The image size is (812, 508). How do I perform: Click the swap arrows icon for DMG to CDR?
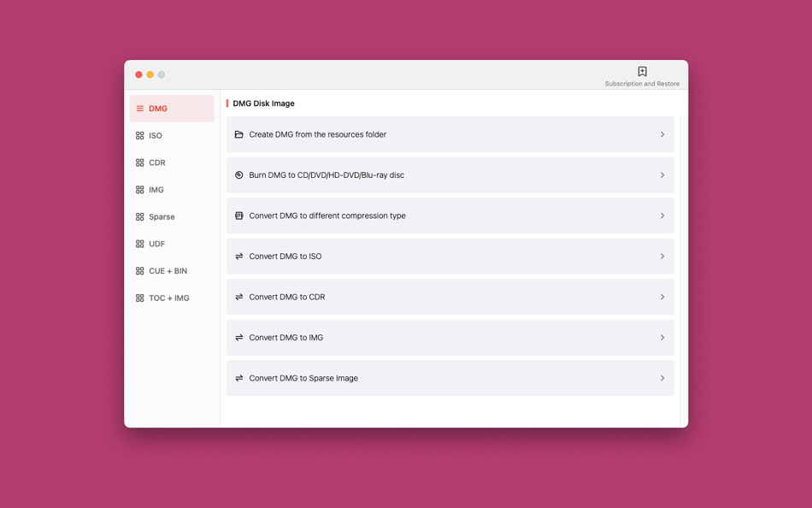coord(238,297)
